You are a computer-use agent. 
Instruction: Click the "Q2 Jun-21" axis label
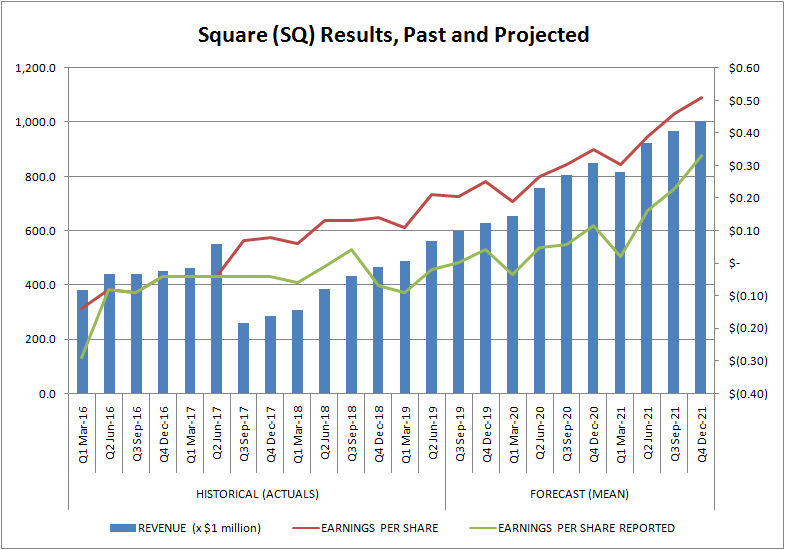647,433
